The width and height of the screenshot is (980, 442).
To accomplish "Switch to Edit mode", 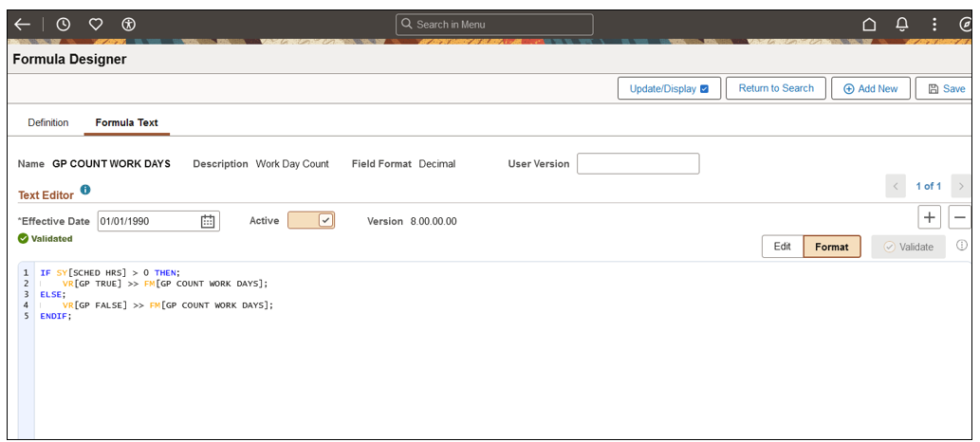I will tap(782, 247).
